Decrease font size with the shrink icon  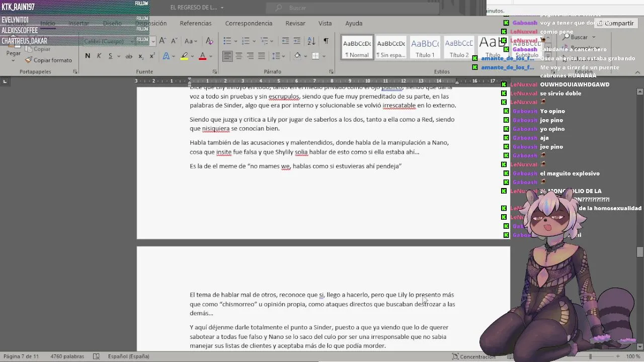point(174,41)
